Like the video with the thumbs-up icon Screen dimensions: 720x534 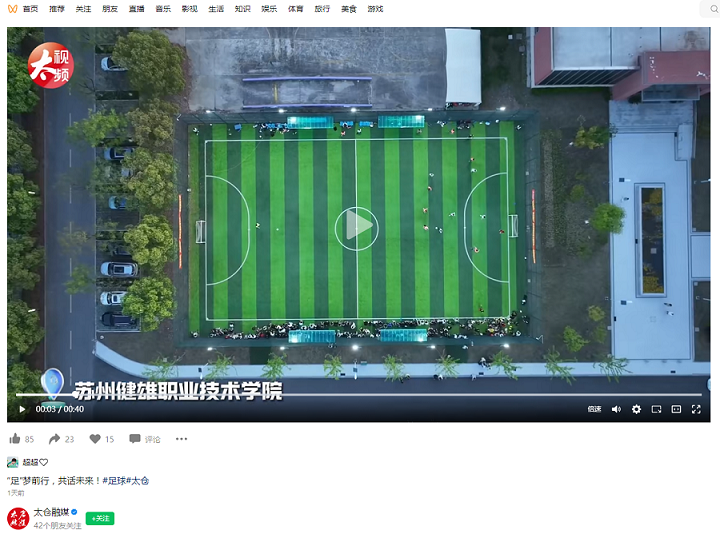pyautogui.click(x=15, y=439)
